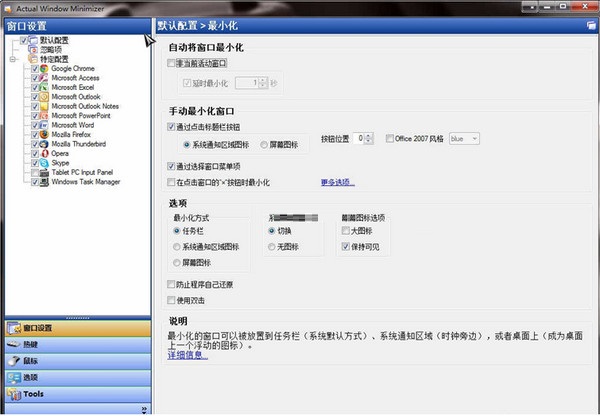Image resolution: width=600 pixels, height=416 pixels.
Task: Open the 窗口设置 navigation section
Action: [78, 328]
